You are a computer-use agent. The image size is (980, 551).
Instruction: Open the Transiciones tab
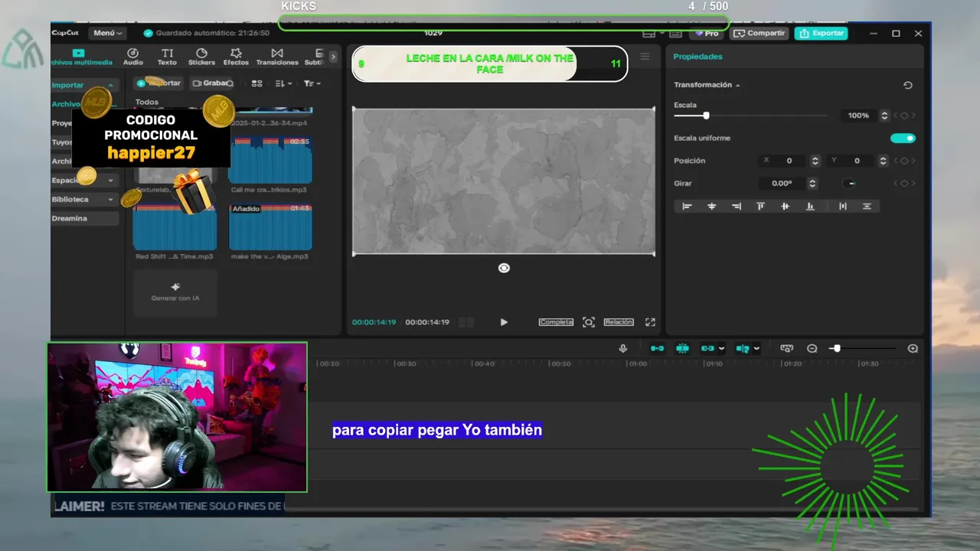tap(277, 57)
